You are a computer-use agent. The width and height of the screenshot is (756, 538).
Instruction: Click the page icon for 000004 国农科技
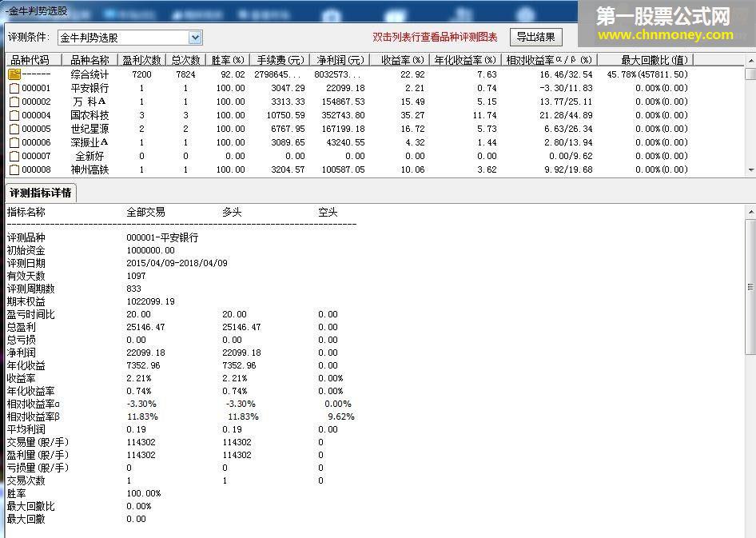pos(14,115)
